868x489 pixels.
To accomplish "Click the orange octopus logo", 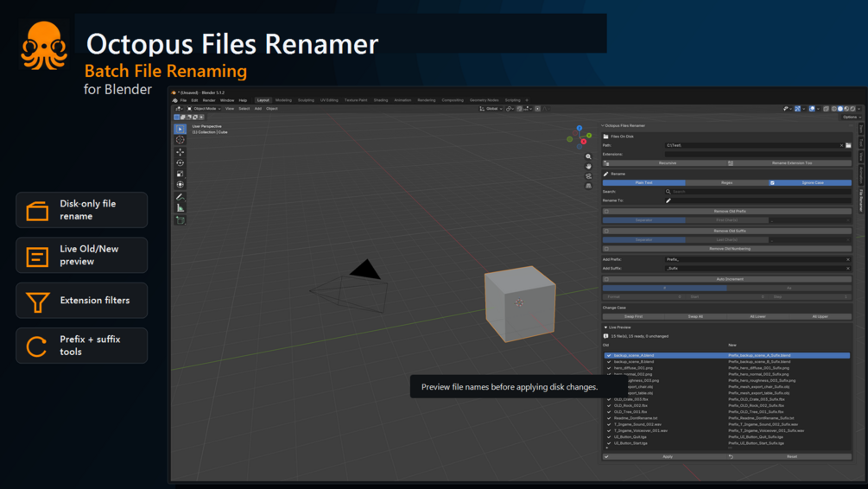I will point(44,46).
